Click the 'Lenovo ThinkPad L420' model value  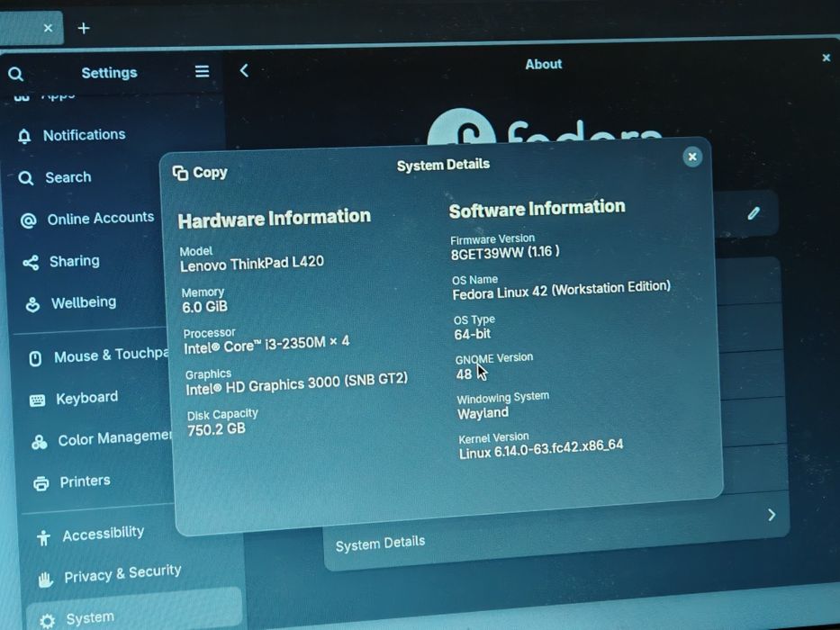tap(252, 264)
